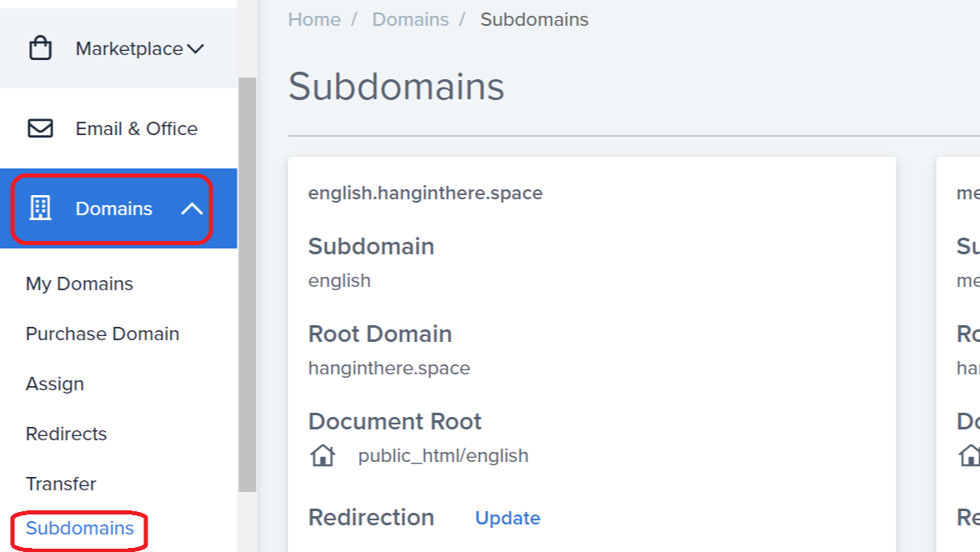Open the Transfer sidebar item
Image resolution: width=980 pixels, height=552 pixels.
pos(61,484)
